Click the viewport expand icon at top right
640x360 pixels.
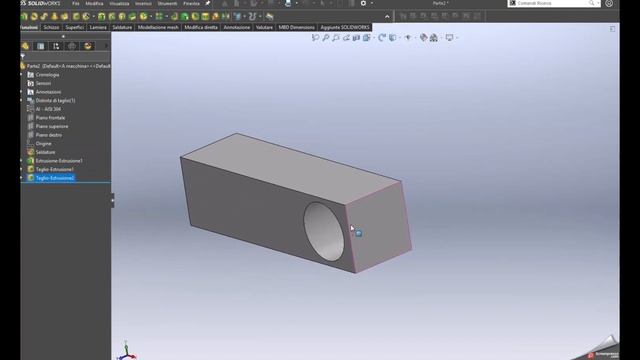pyautogui.click(x=613, y=29)
